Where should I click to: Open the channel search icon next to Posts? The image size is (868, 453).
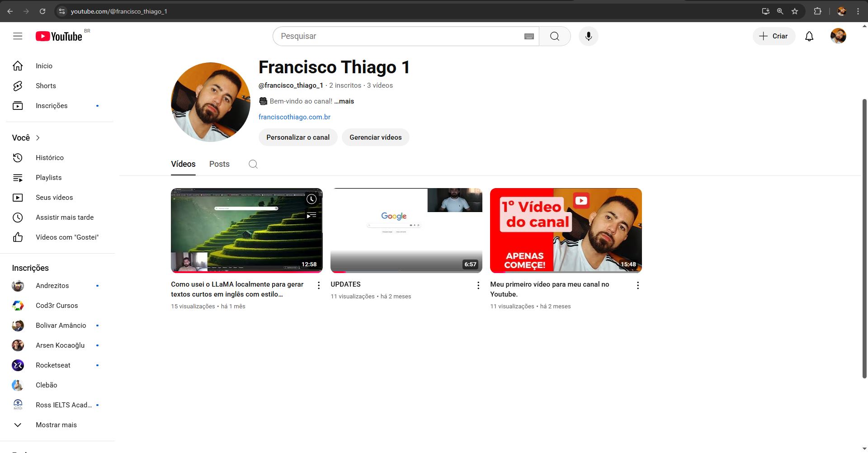point(253,164)
